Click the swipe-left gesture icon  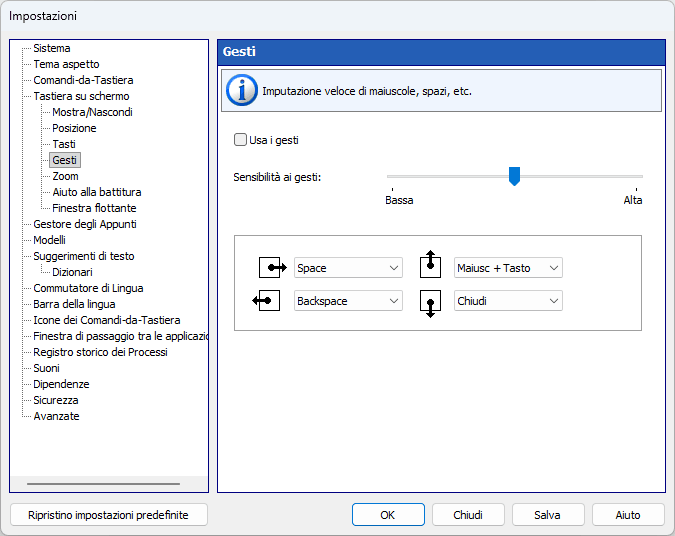click(266, 301)
